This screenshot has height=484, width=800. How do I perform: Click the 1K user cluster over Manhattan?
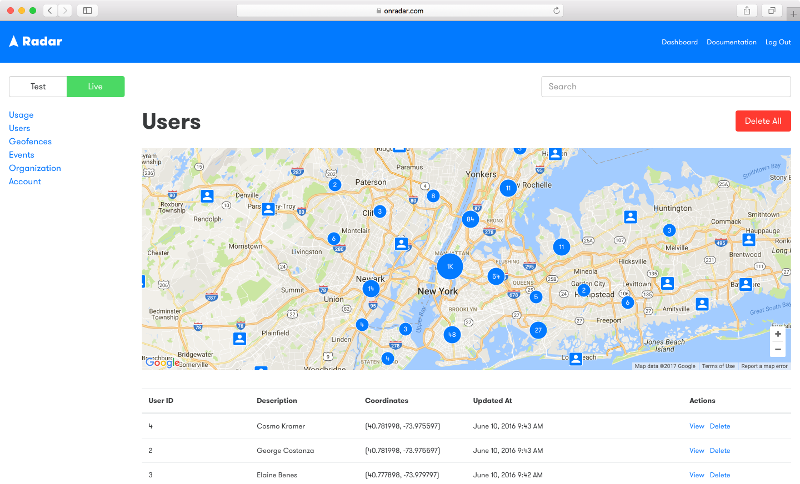click(450, 267)
